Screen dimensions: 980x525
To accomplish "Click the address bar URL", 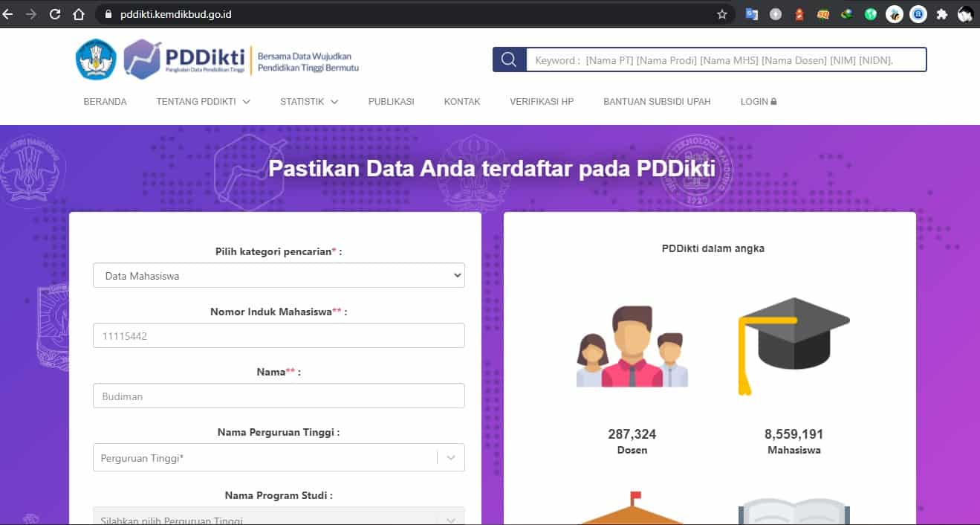I will [x=176, y=13].
